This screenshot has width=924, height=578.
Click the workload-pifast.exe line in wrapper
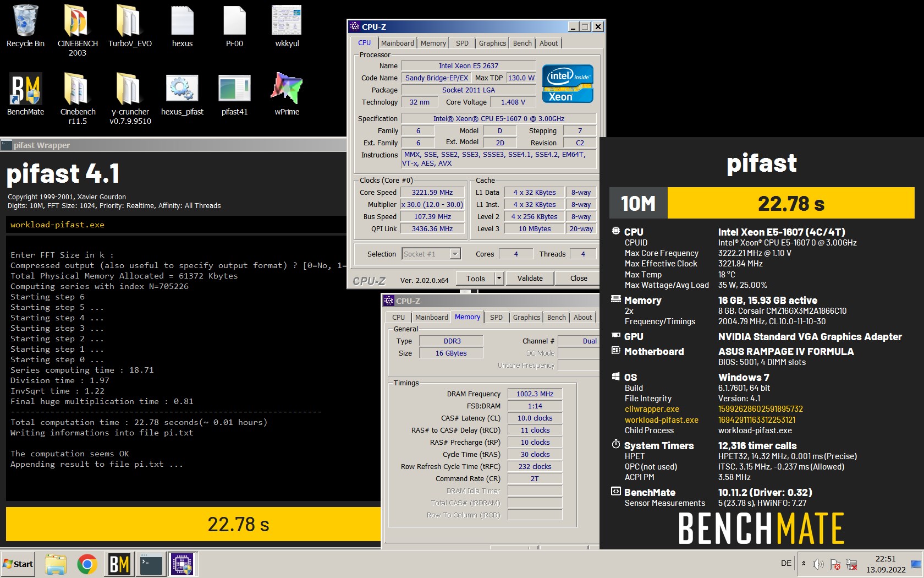pyautogui.click(x=57, y=225)
